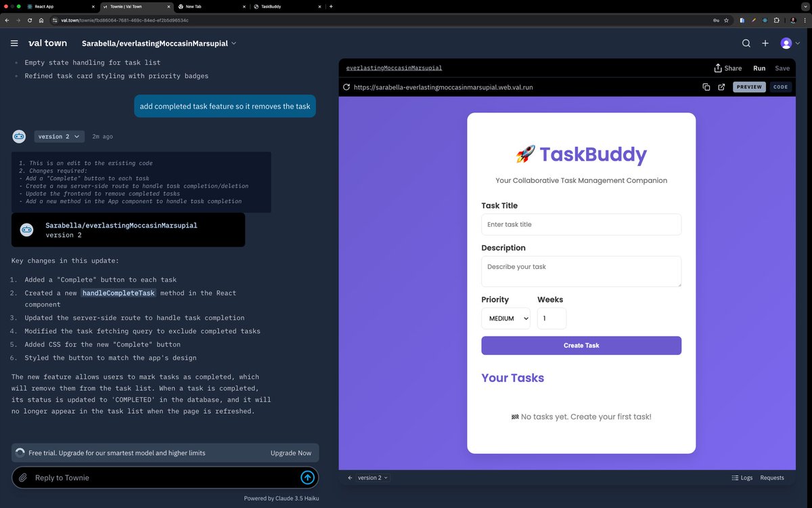Click the Weeks number field
The image size is (812, 508).
coord(551,318)
